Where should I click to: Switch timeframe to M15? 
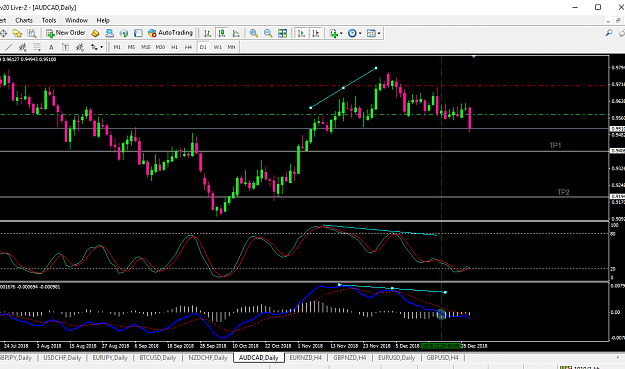click(145, 47)
